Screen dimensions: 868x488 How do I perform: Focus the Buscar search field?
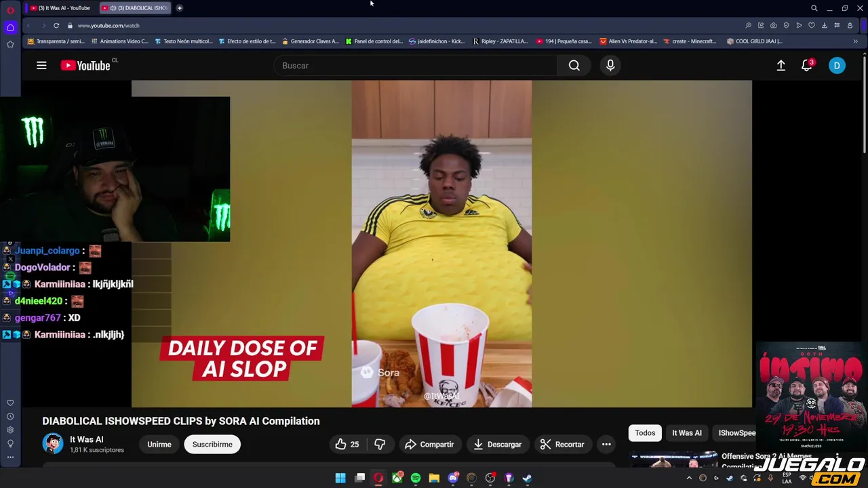click(x=415, y=66)
